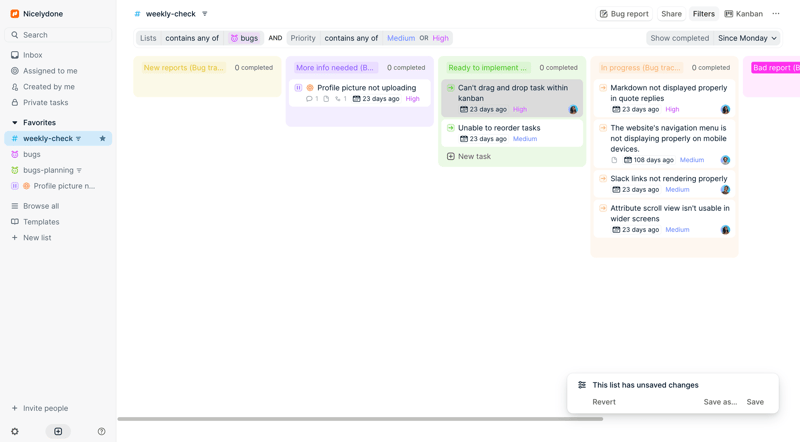The image size is (800, 442).
Task: Toggle Show completed
Action: pos(680,38)
